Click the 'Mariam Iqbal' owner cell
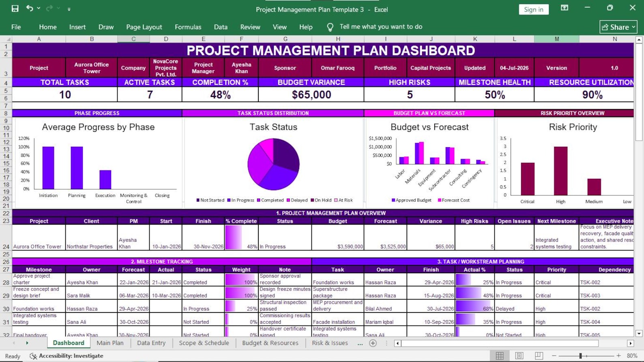The image size is (644, 362). click(x=385, y=319)
